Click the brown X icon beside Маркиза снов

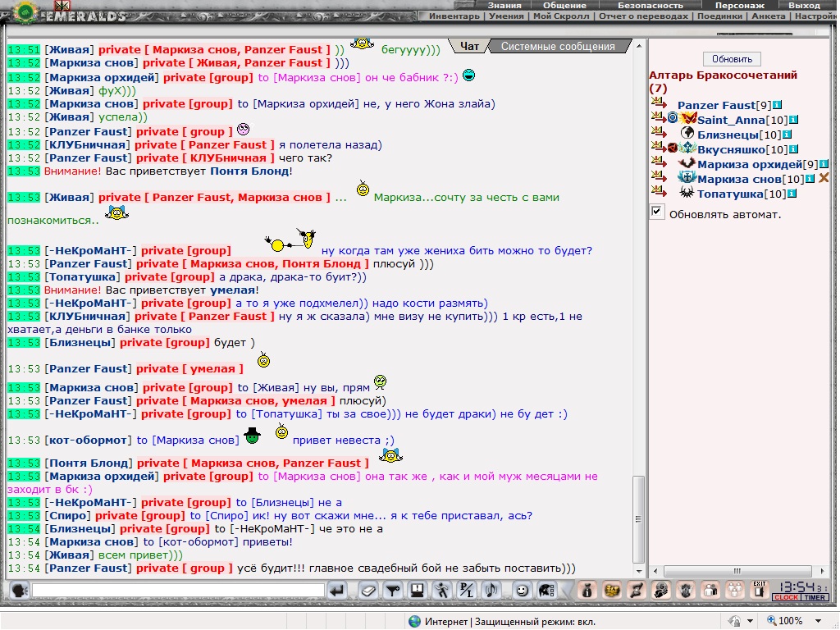(824, 178)
